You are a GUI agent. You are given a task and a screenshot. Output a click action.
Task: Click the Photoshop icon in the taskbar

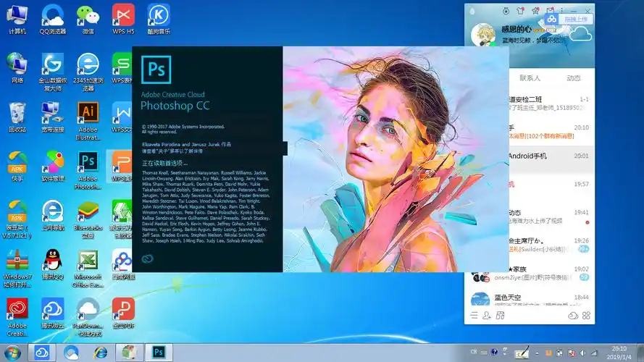[x=159, y=352]
